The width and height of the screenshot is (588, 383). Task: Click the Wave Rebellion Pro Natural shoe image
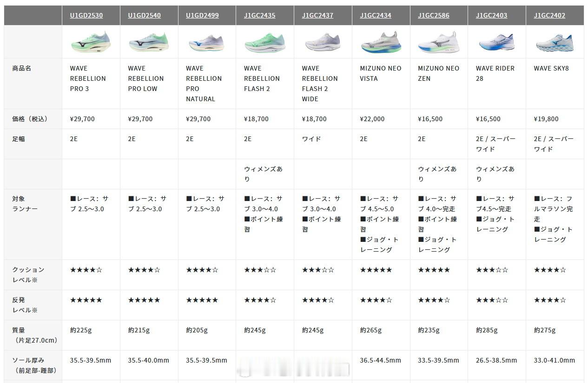(207, 43)
